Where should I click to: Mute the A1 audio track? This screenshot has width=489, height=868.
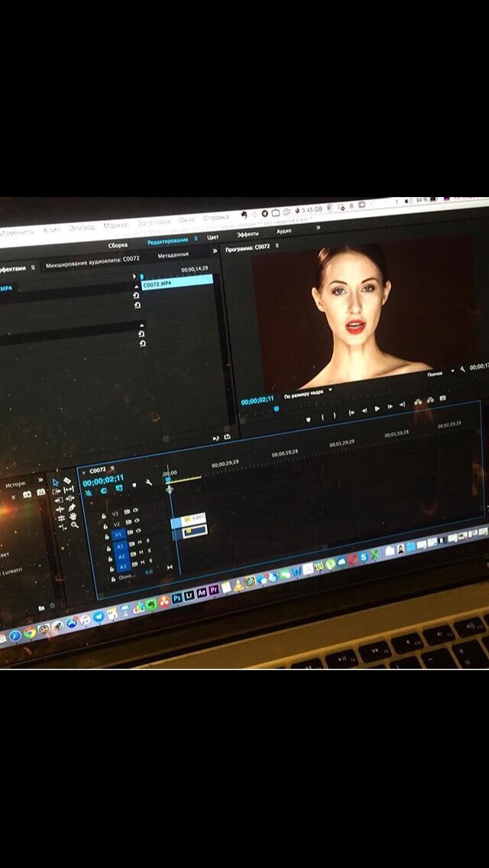click(x=140, y=542)
